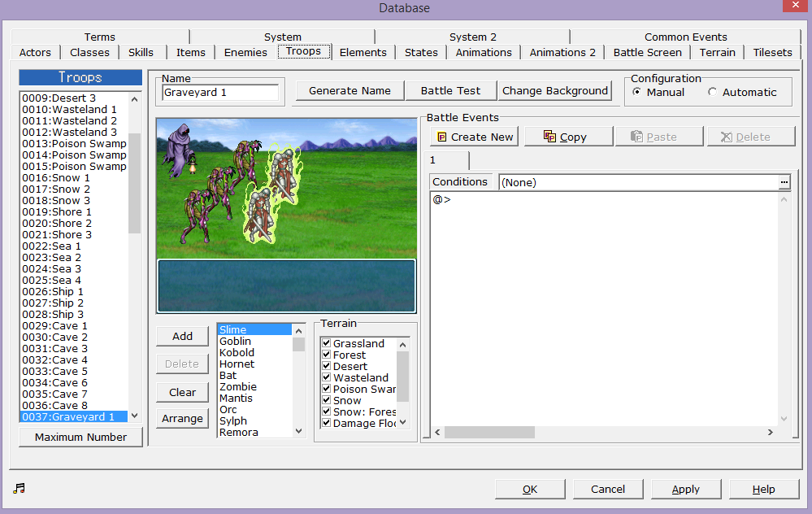Switch to the Classes tab
Viewport: 812px width, 514px height.
pyautogui.click(x=89, y=52)
